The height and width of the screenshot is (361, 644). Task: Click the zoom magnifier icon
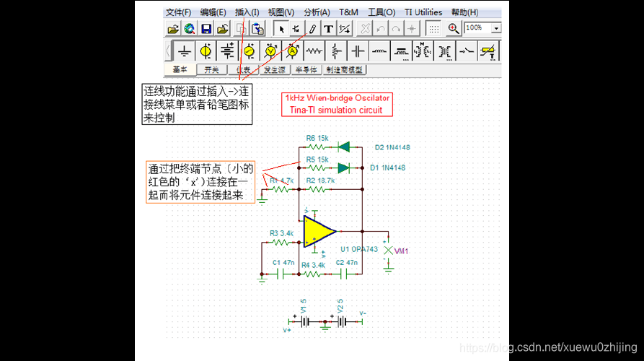[454, 29]
